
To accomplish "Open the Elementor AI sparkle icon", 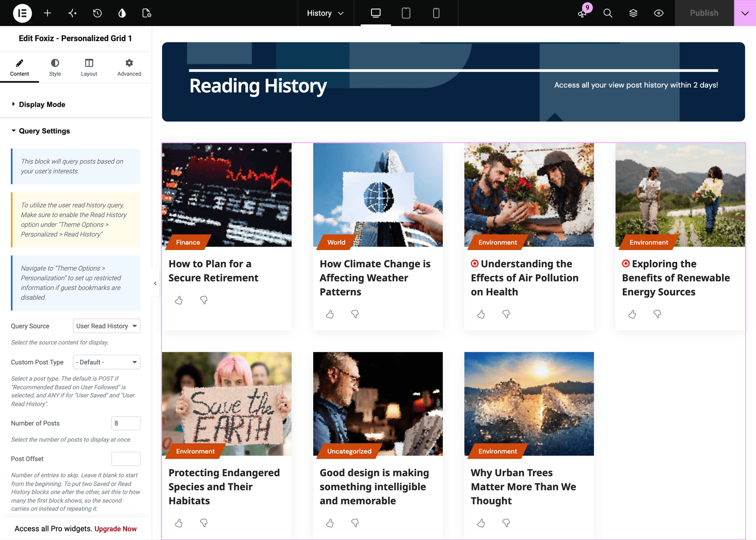I will click(x=72, y=13).
